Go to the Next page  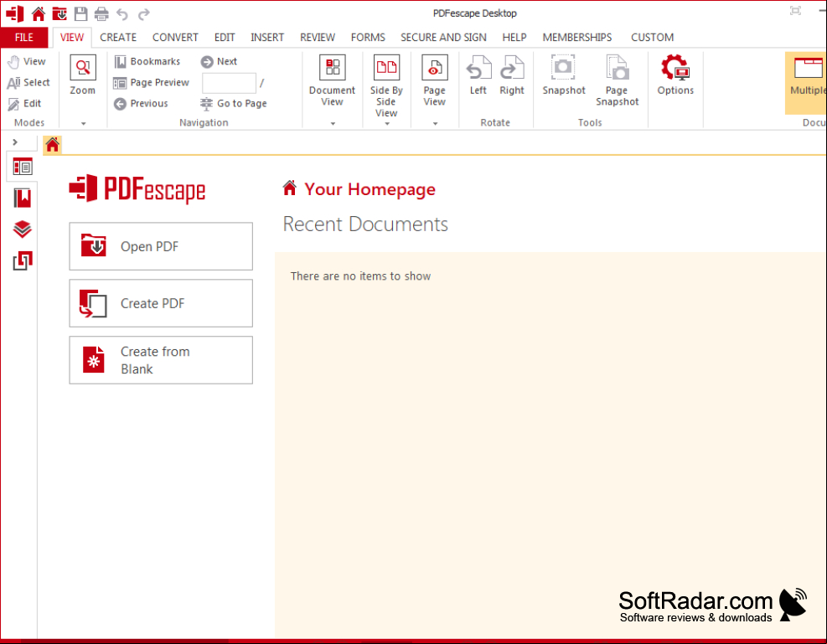219,62
